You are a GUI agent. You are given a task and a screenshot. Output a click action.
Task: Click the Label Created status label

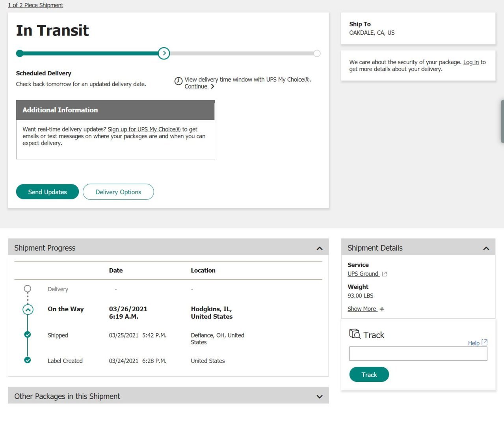[x=65, y=361]
